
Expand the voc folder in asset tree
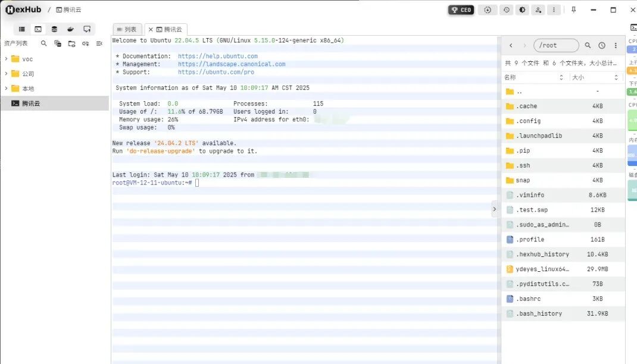click(x=6, y=59)
